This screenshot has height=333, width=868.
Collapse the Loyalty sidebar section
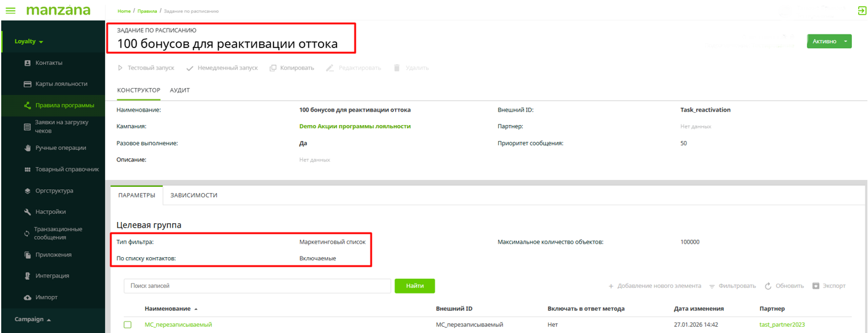click(29, 42)
